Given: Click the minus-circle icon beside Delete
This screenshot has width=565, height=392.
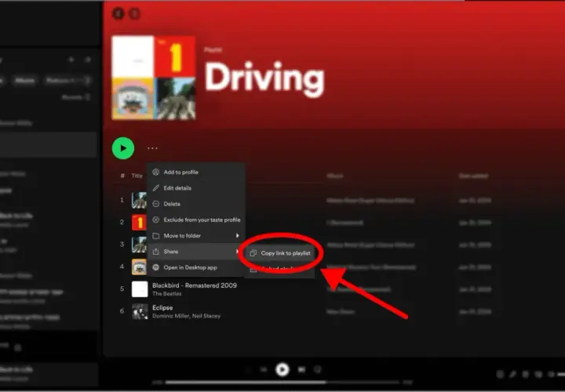Looking at the screenshot, I should 155,204.
